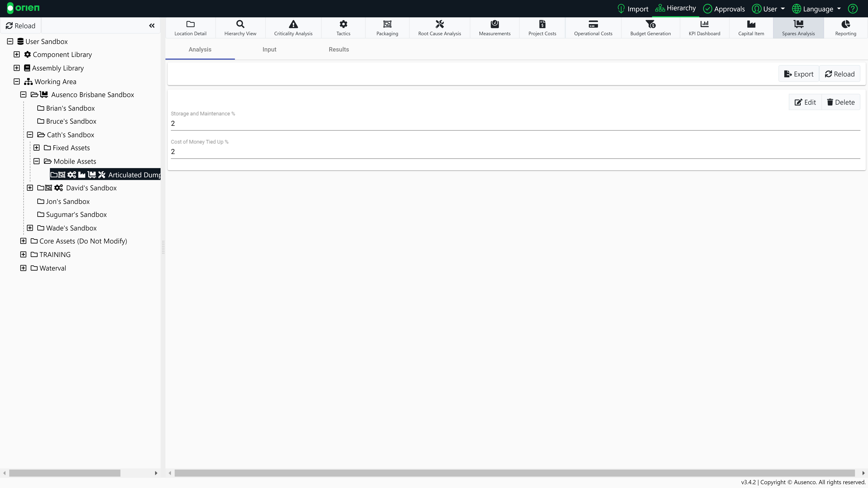
Task: Open the KPI Dashboard chart icon
Action: coord(704,24)
